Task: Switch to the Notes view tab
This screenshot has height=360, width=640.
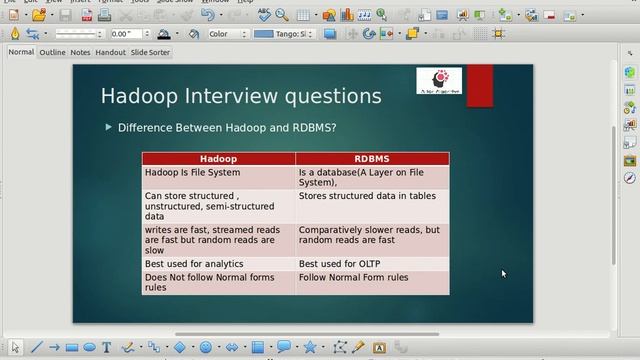Action: [x=80, y=52]
